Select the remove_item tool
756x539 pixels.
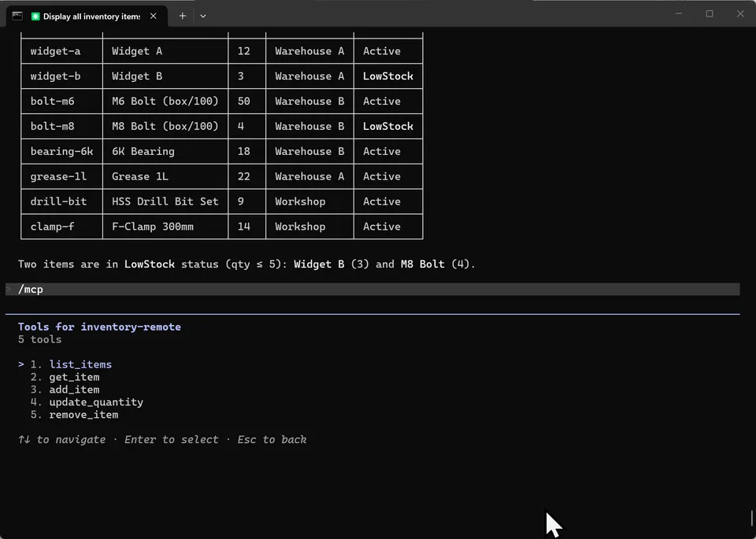[x=83, y=415]
